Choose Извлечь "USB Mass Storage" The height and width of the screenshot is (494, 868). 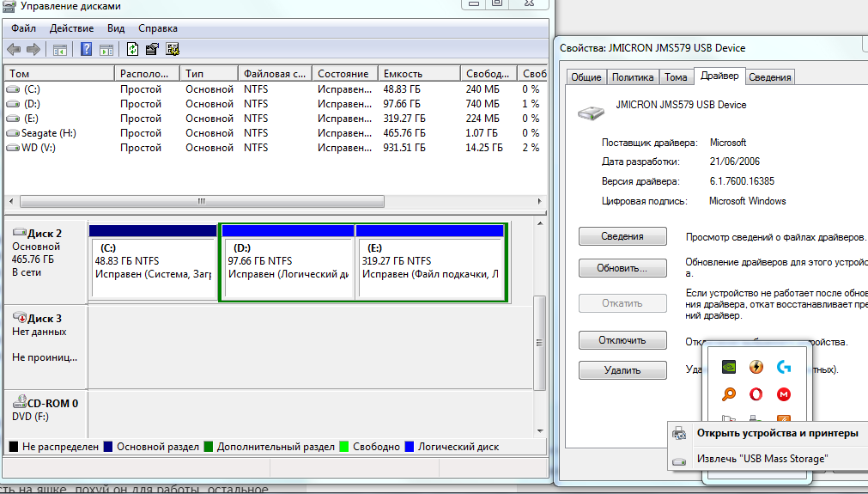click(762, 459)
